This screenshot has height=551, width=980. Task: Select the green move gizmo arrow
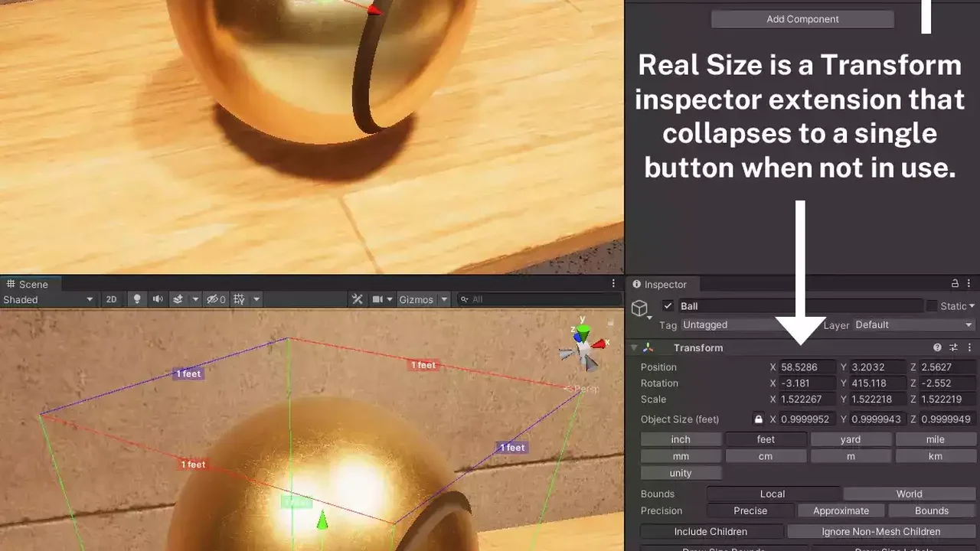[322, 520]
